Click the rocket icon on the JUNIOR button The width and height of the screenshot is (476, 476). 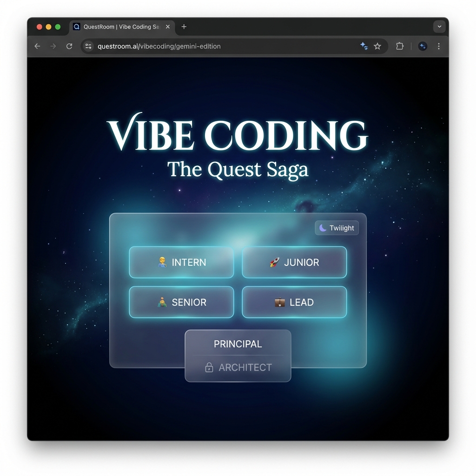tap(275, 262)
